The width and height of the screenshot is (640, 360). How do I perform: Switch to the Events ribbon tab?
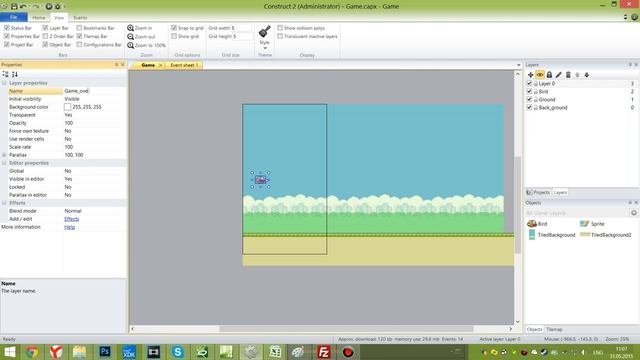click(x=80, y=18)
